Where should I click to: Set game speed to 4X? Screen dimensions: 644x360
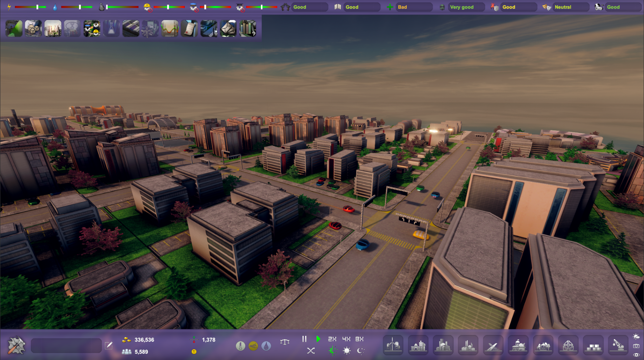tap(346, 339)
